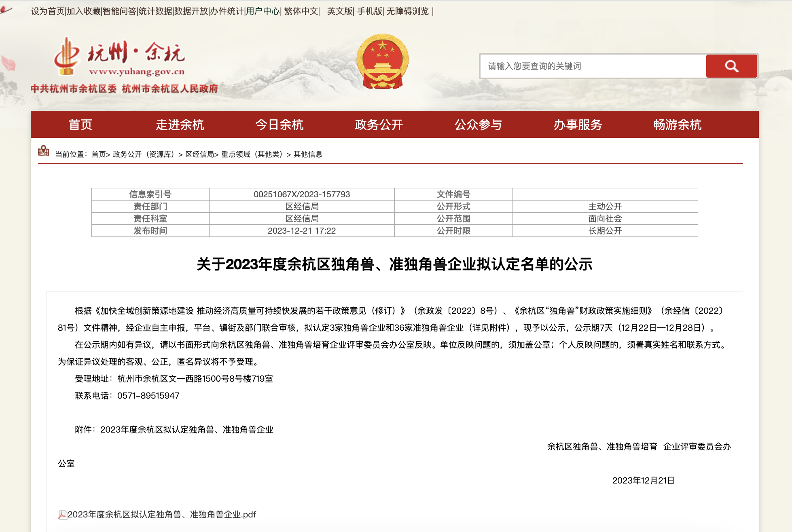The image size is (792, 532).
Task: Click the phone number 0571-89515947 line
Action: (127, 396)
